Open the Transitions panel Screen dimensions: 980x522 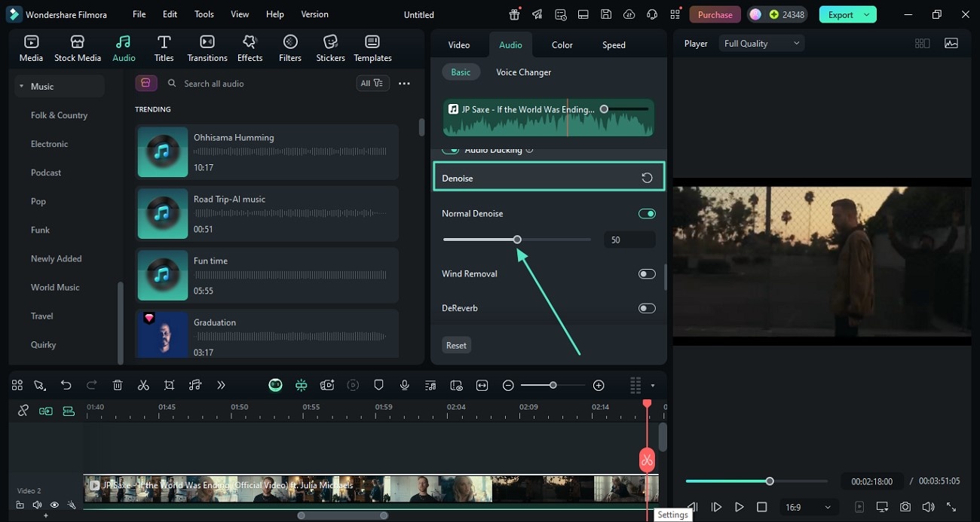pyautogui.click(x=207, y=48)
